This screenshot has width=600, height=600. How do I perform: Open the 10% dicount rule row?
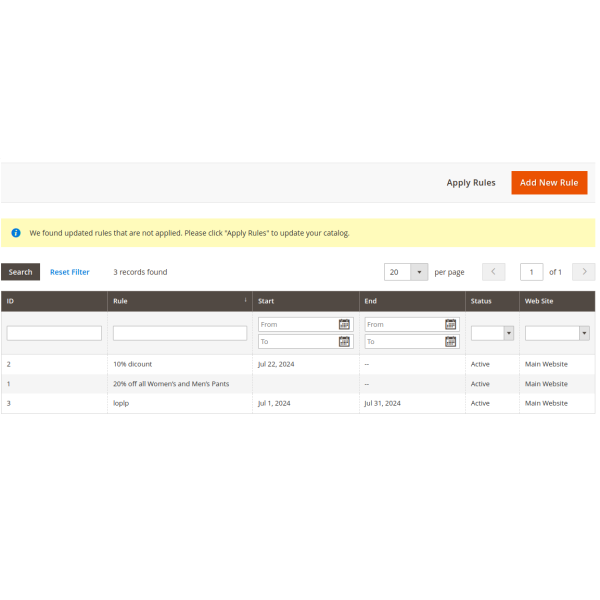click(x=133, y=364)
